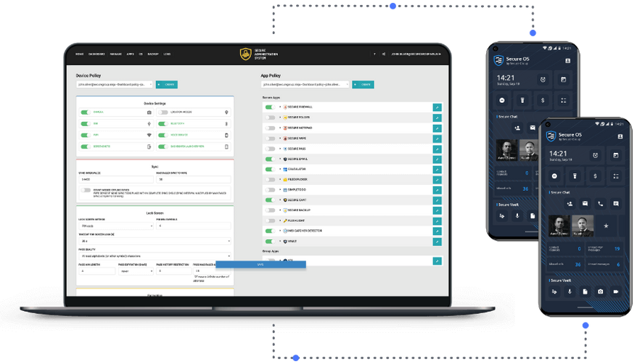The image size is (637, 364).
Task: Enable the Flashlight app toggle
Action: (270, 220)
